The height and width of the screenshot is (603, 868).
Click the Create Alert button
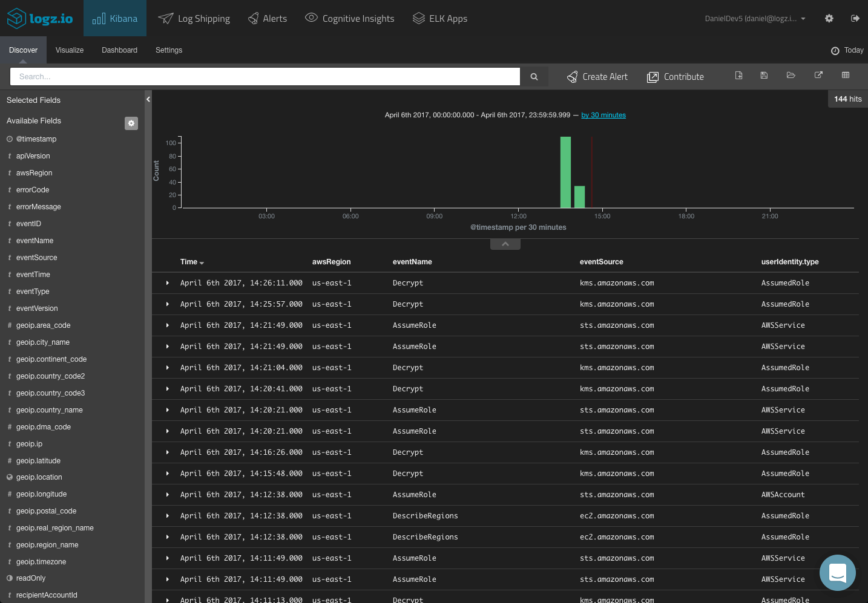596,76
